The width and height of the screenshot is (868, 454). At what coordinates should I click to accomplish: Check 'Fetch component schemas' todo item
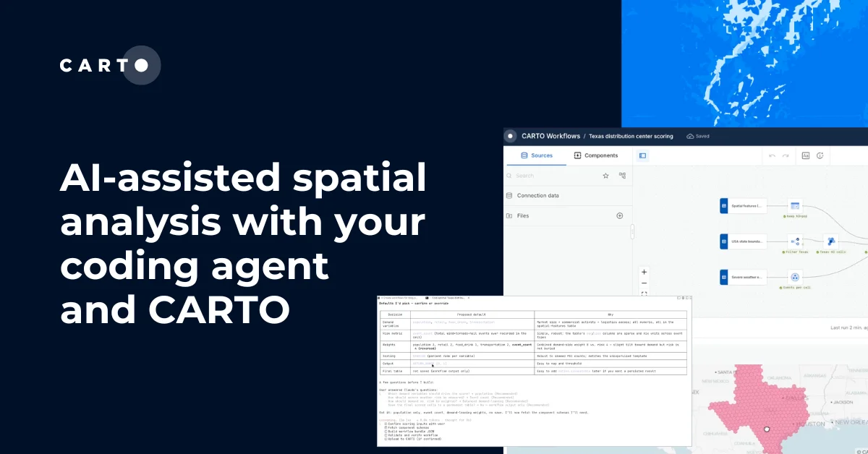(x=408, y=427)
